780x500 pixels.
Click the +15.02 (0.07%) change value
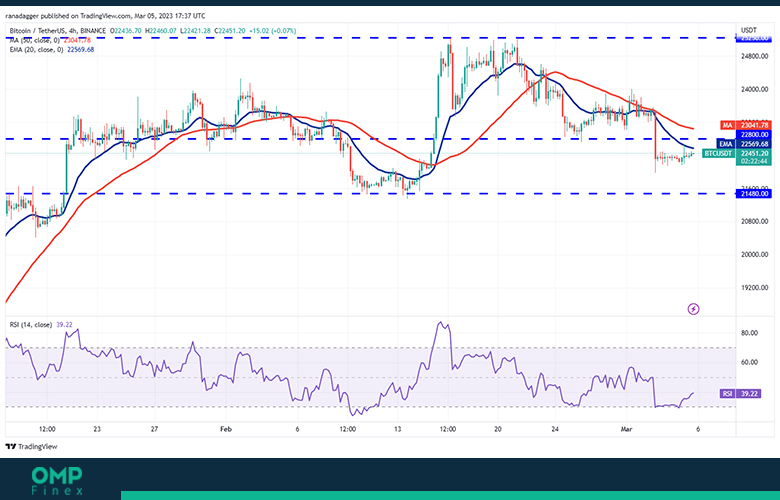(273, 31)
